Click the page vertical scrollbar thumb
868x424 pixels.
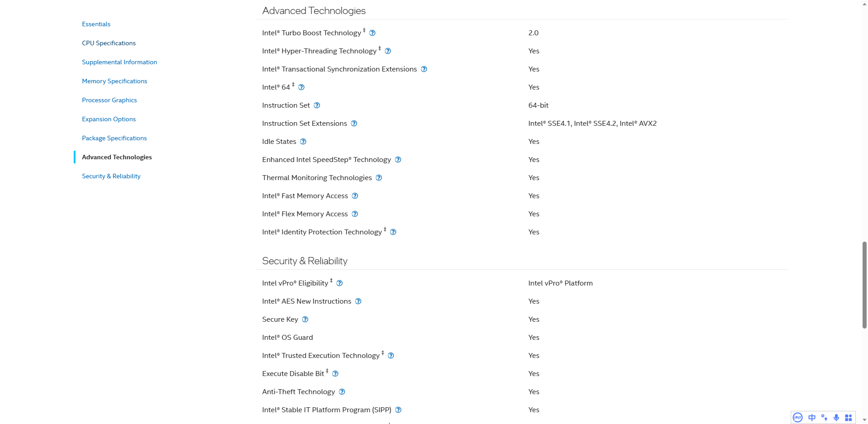coord(864,285)
